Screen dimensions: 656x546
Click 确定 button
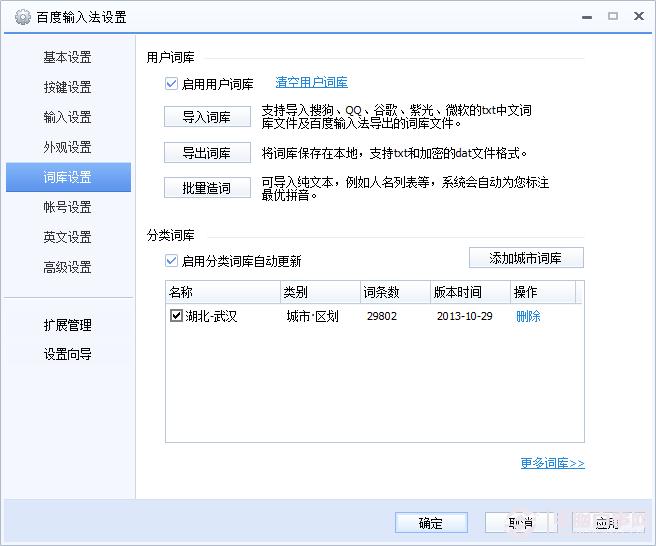(431, 523)
